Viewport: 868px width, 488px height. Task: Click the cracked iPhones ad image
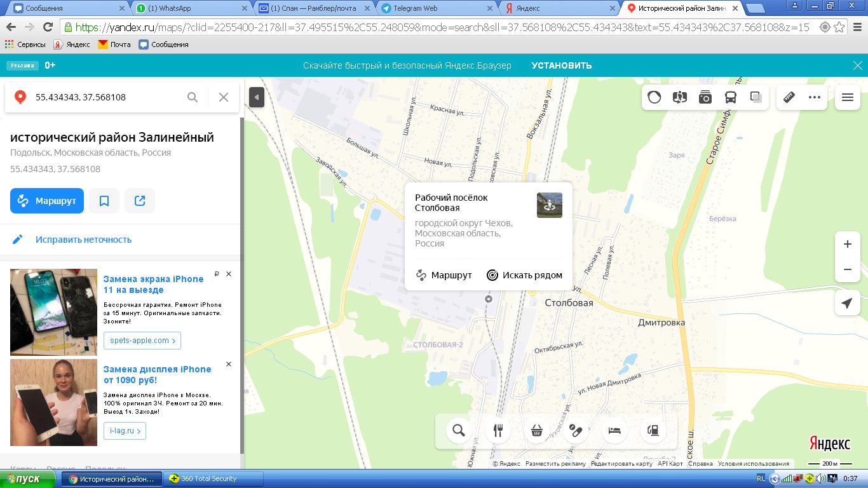point(53,312)
